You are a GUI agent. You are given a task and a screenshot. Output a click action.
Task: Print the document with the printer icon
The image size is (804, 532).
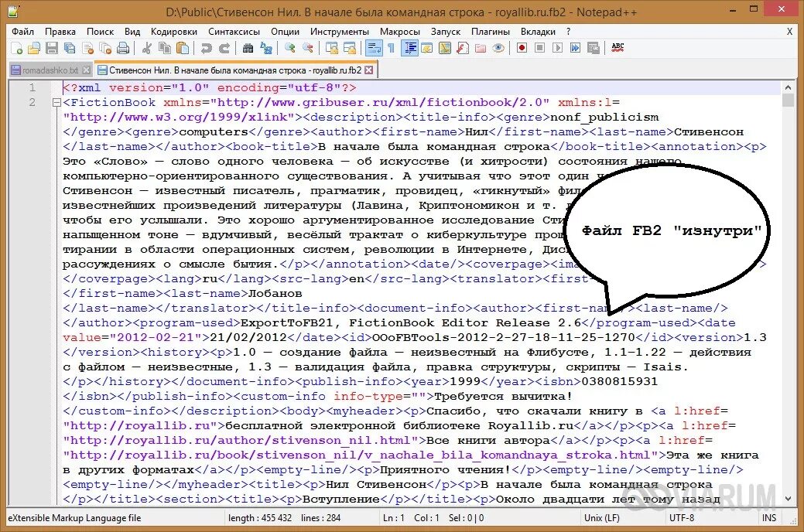click(x=123, y=48)
